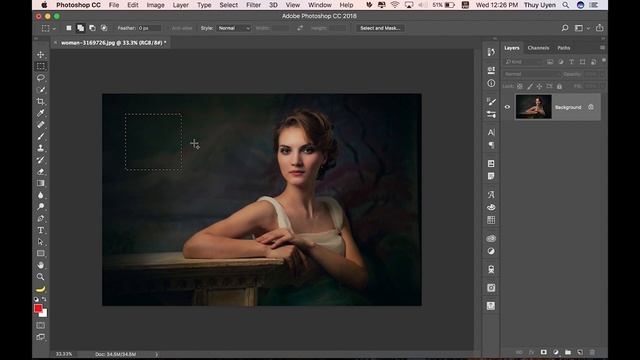Select the Lasso tool
The width and height of the screenshot is (640, 360).
tap(40, 78)
